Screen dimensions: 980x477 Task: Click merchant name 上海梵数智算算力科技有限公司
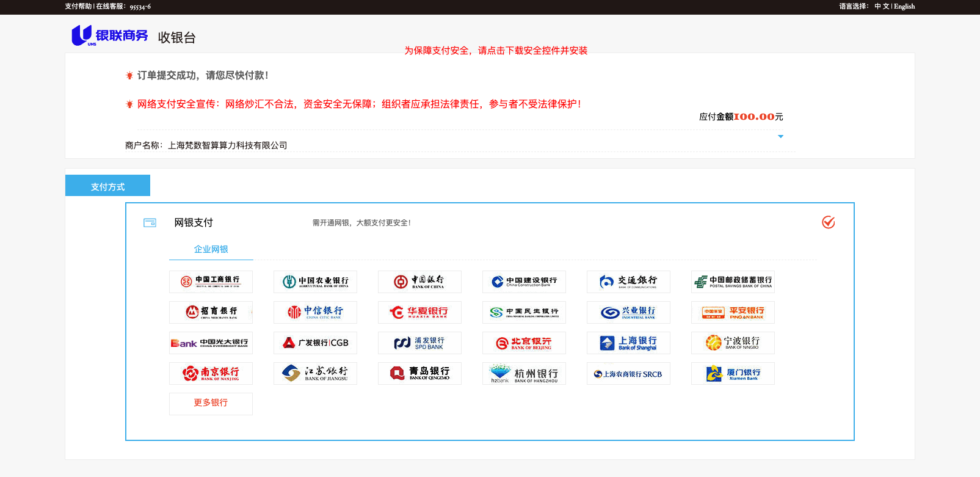(227, 145)
